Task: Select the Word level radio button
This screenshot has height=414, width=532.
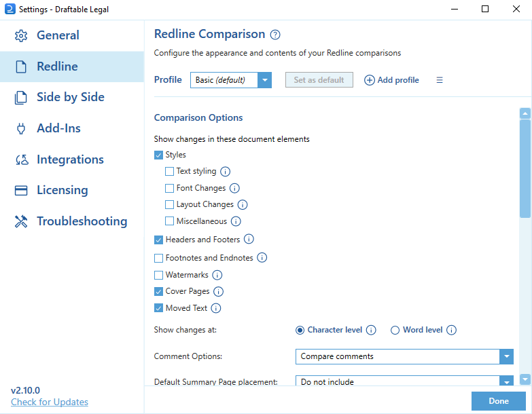Action: tap(395, 330)
